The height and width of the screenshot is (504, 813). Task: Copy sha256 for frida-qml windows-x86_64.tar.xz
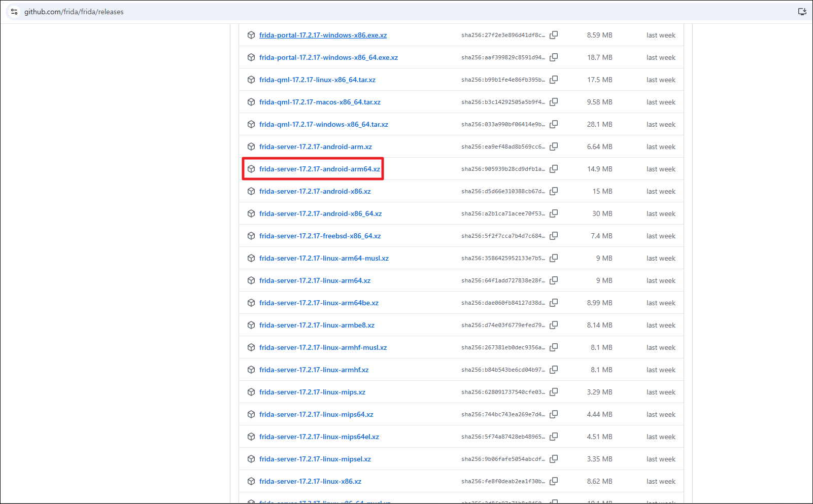[x=554, y=124]
